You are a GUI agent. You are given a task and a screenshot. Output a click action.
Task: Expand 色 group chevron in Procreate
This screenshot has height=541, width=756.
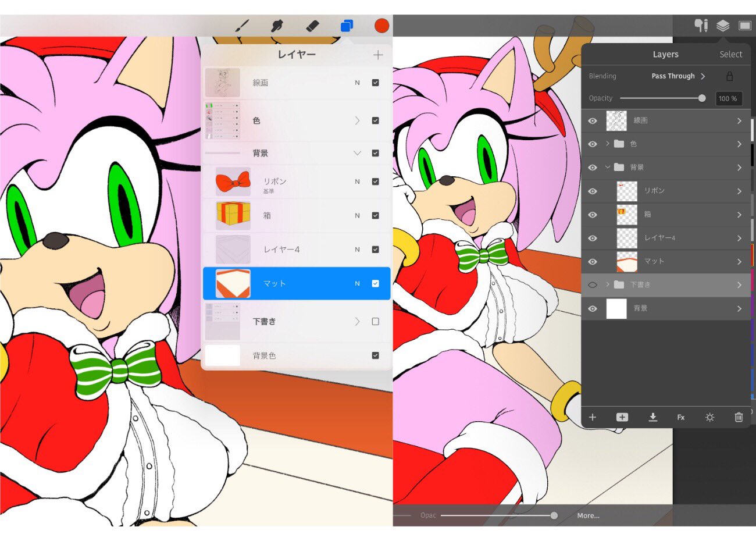click(357, 120)
